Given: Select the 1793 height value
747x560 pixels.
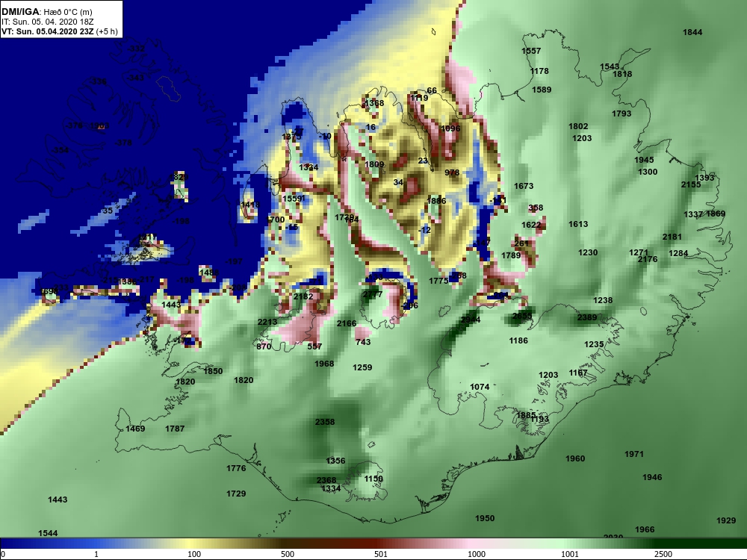Looking at the screenshot, I should (x=622, y=113).
